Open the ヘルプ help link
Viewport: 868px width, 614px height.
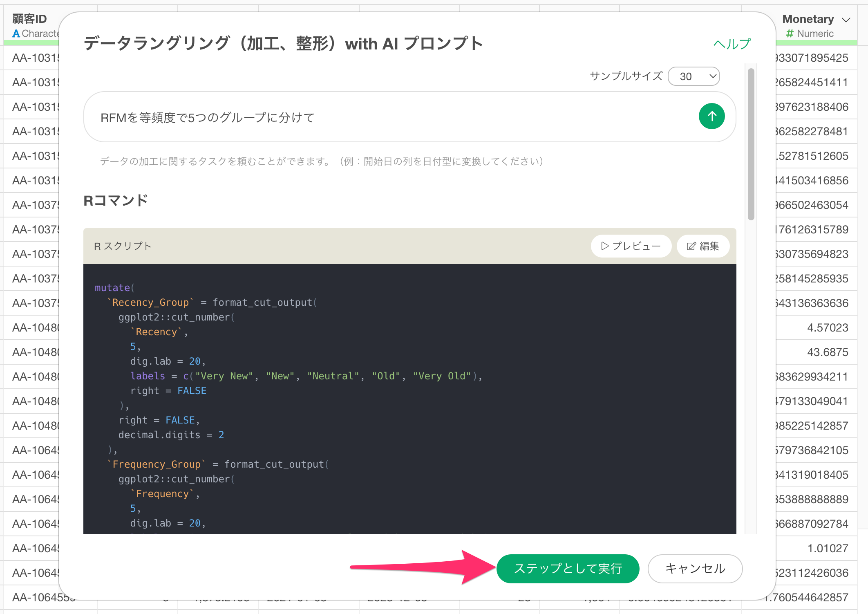coord(732,44)
